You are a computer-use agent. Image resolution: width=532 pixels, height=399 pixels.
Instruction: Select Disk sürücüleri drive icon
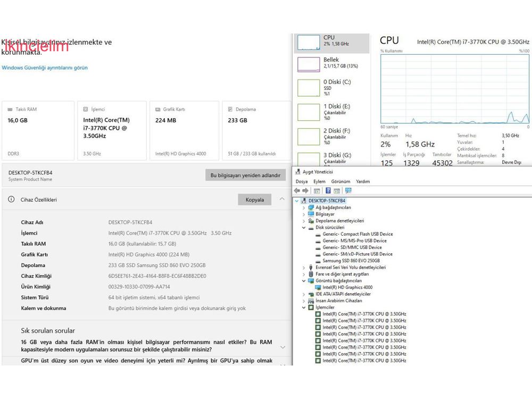(x=311, y=227)
